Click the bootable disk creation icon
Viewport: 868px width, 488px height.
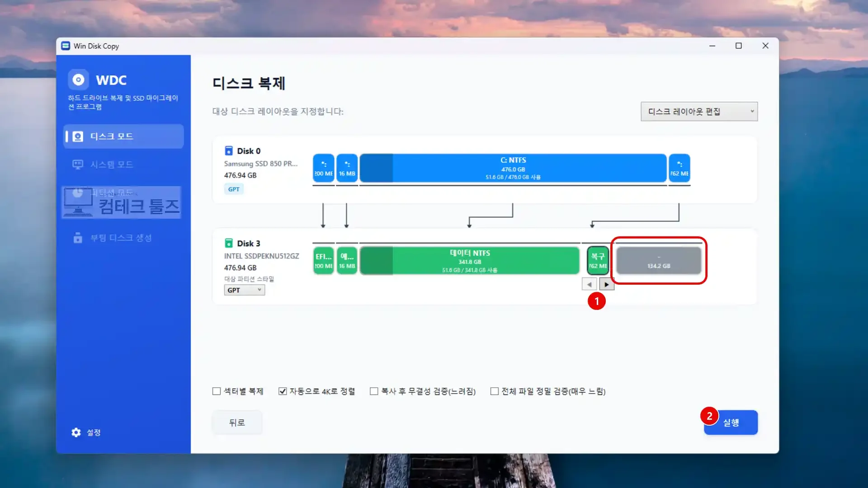[78, 238]
